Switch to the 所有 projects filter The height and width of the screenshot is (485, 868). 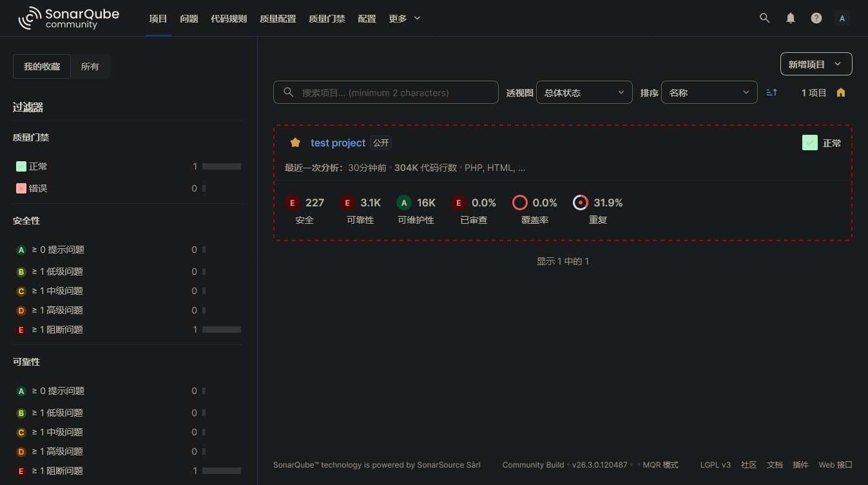90,66
